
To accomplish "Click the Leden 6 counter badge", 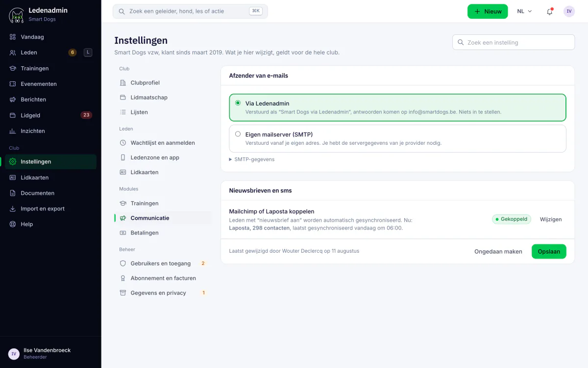I will [73, 53].
